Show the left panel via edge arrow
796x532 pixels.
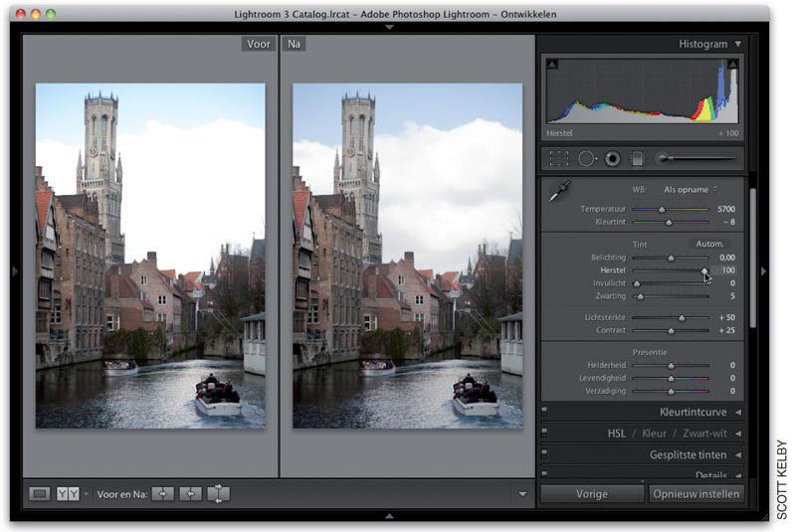coord(15,271)
